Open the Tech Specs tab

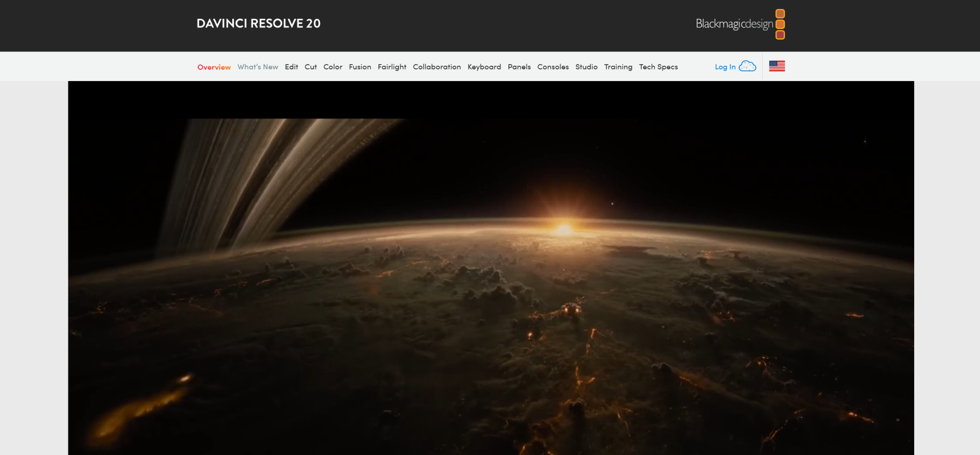(x=658, y=67)
